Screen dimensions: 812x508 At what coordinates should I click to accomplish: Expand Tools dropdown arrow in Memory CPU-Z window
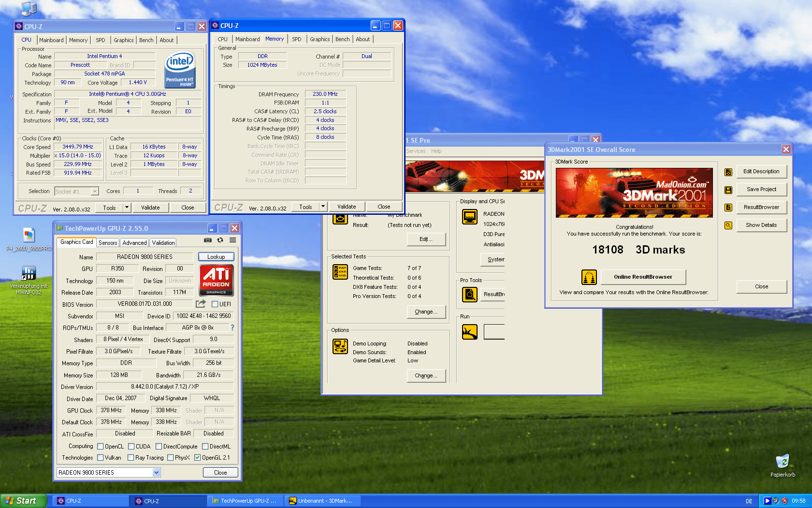coord(323,207)
